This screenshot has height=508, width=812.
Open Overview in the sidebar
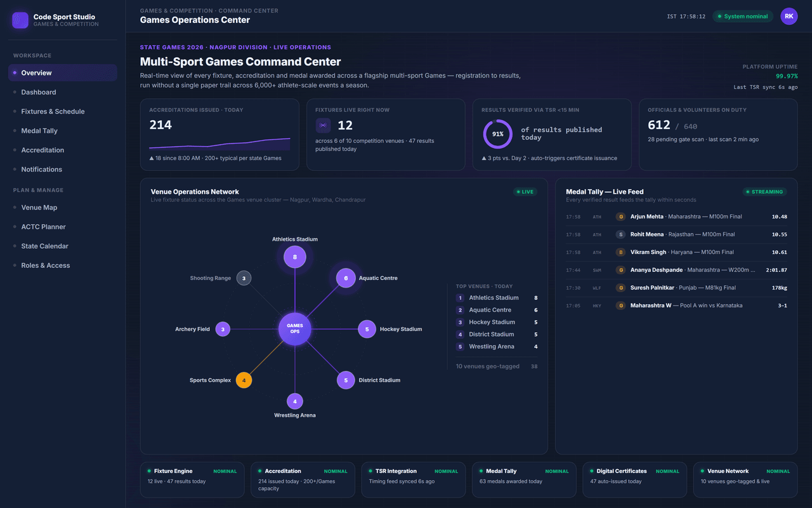point(63,73)
